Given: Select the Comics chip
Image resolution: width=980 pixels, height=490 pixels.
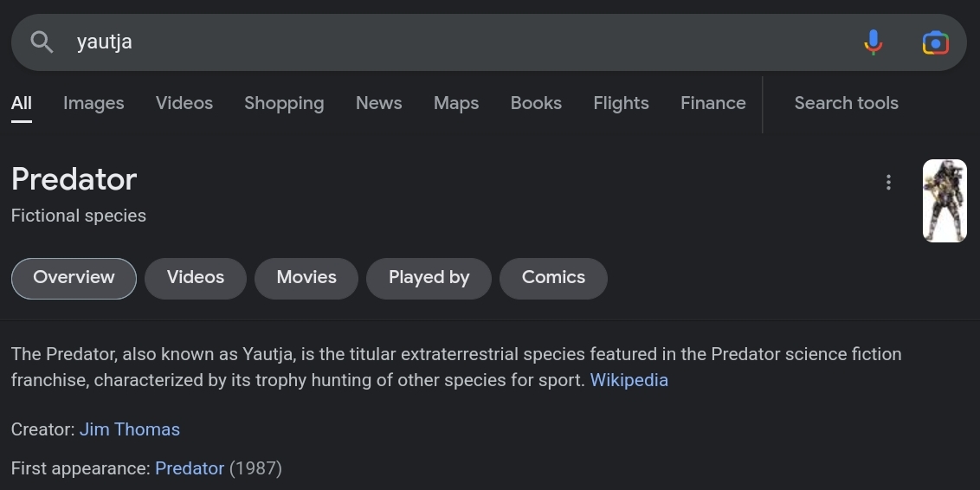Looking at the screenshot, I should [553, 278].
